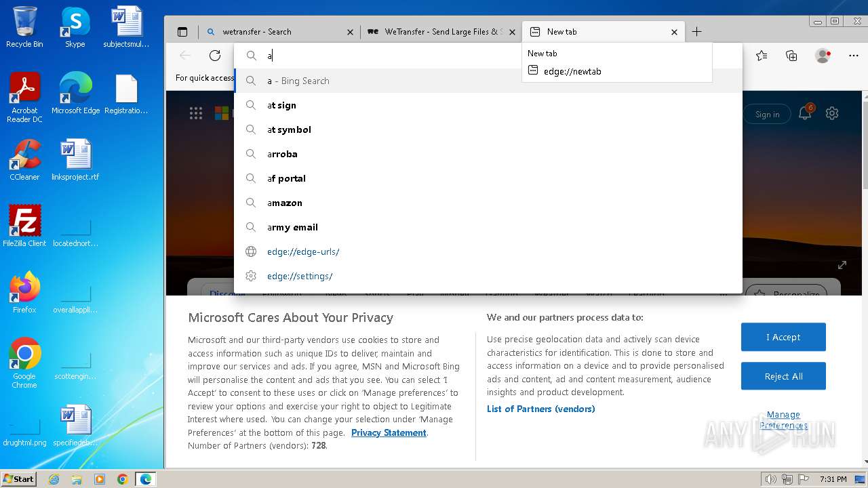The image size is (868, 488).
Task: Click edge://newtab in tab preview
Action: coord(572,71)
